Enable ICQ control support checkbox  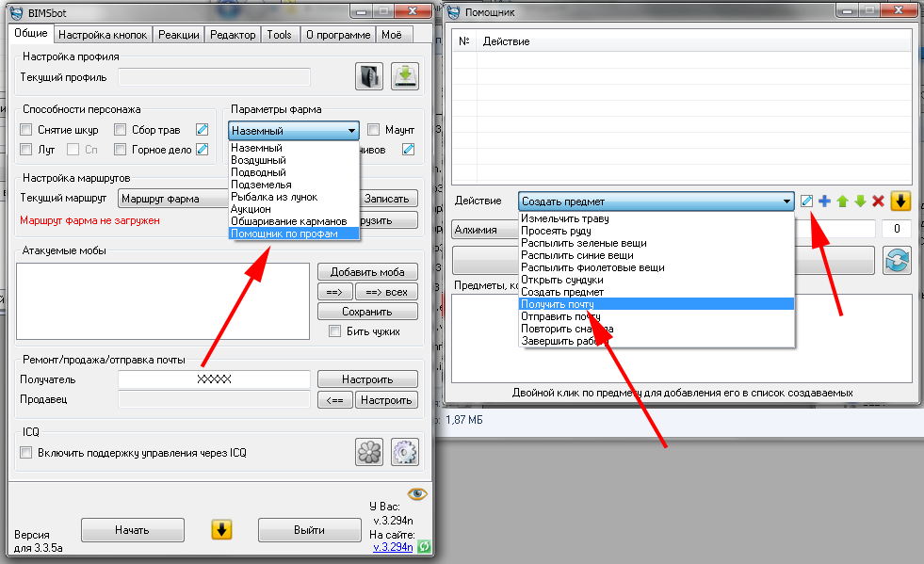pyautogui.click(x=26, y=453)
